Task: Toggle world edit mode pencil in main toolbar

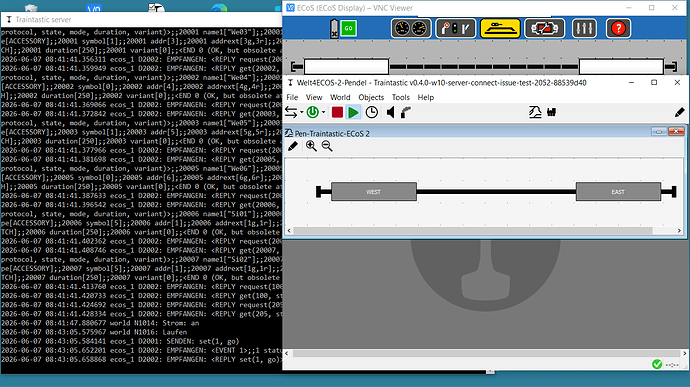Action: click(x=679, y=112)
